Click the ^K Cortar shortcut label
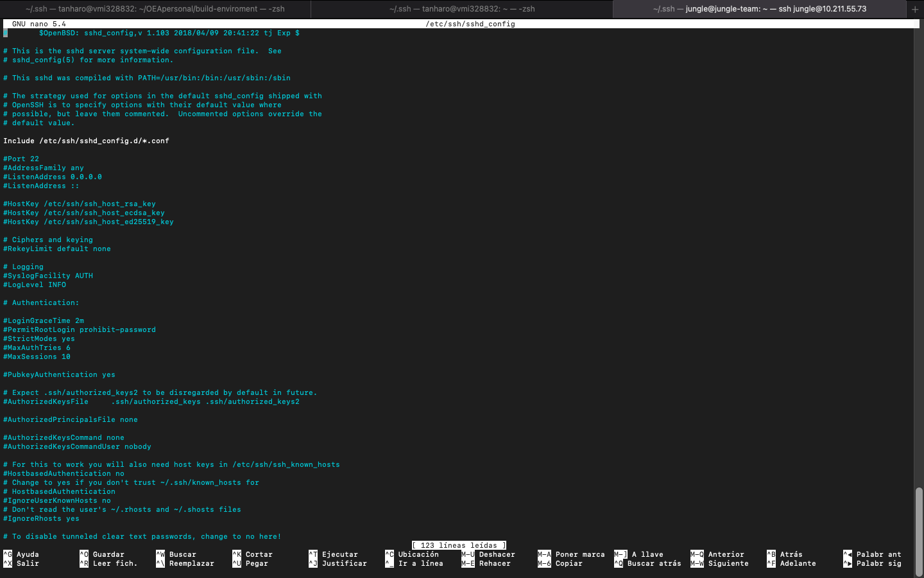The height and width of the screenshot is (578, 924). pos(253,554)
